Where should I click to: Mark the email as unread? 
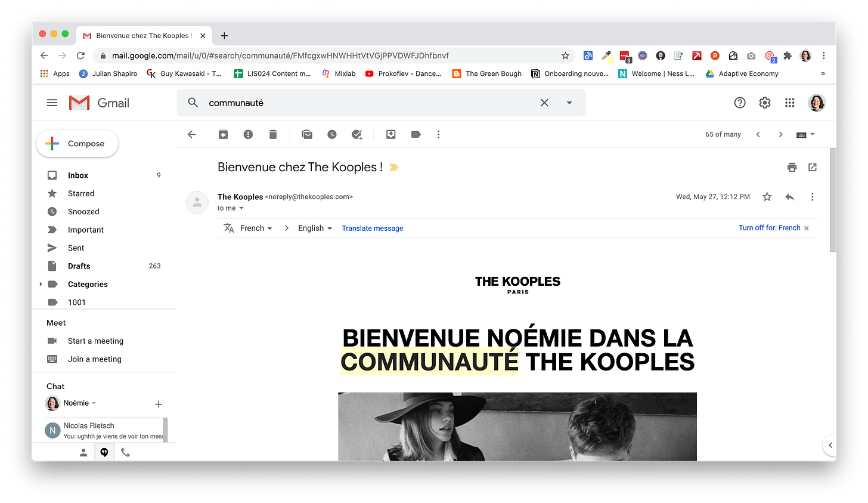tap(307, 135)
